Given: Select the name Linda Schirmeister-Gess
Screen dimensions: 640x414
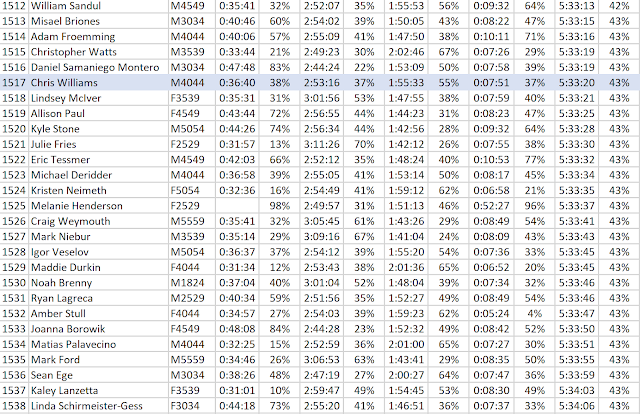Looking at the screenshot, I should coord(87,406).
